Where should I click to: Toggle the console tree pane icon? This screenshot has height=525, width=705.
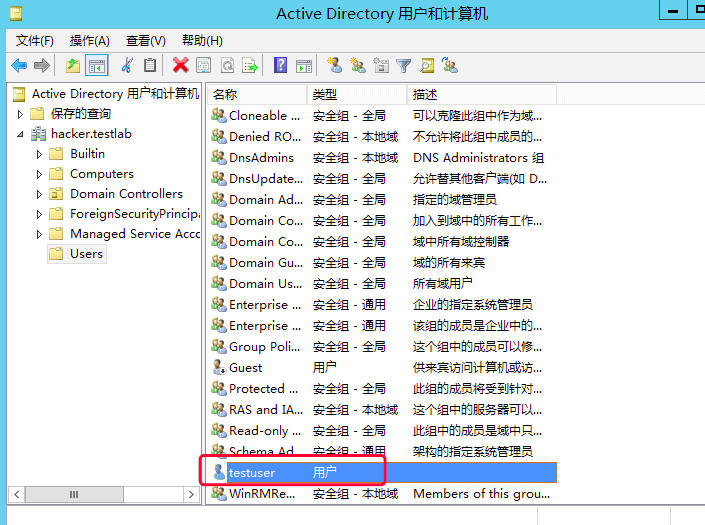tap(97, 66)
